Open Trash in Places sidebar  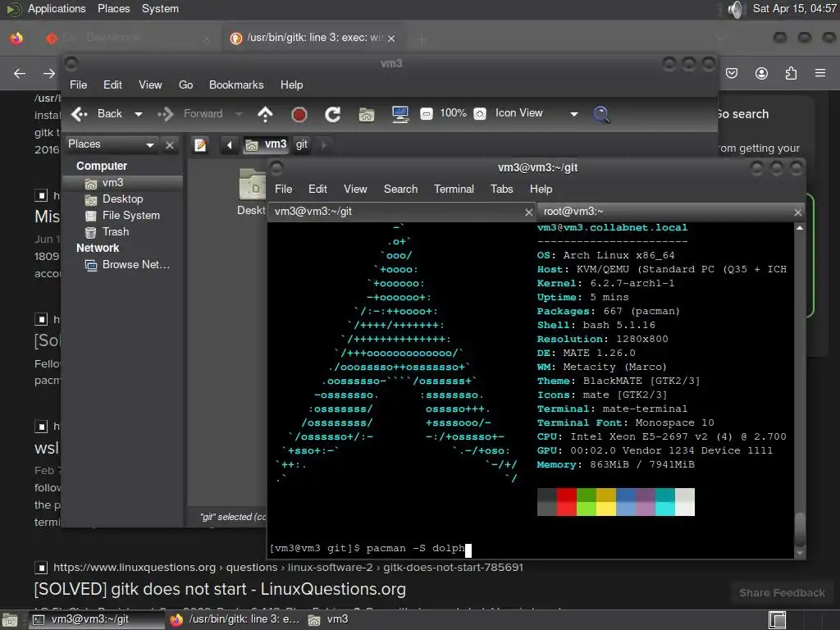tap(122, 232)
